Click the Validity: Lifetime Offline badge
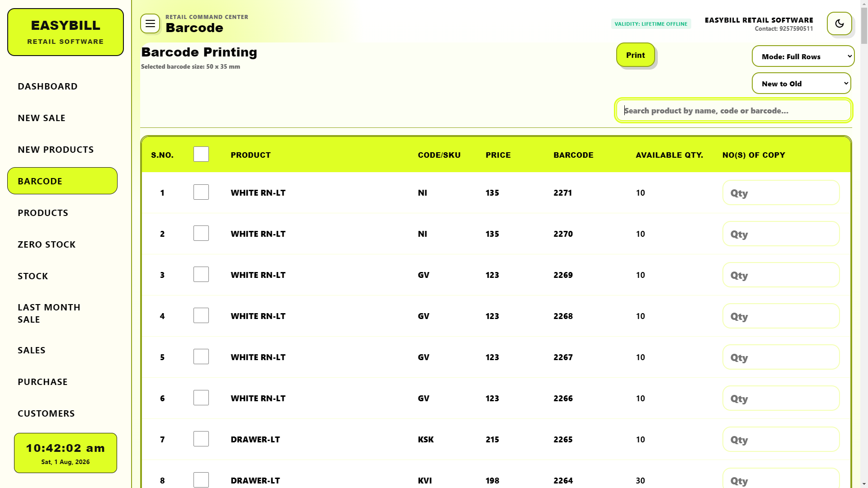 (651, 24)
